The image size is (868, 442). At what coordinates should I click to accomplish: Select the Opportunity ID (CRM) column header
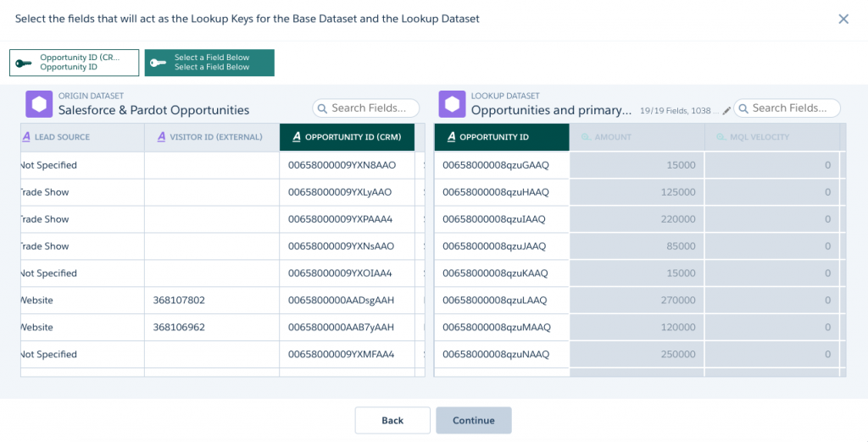click(347, 137)
